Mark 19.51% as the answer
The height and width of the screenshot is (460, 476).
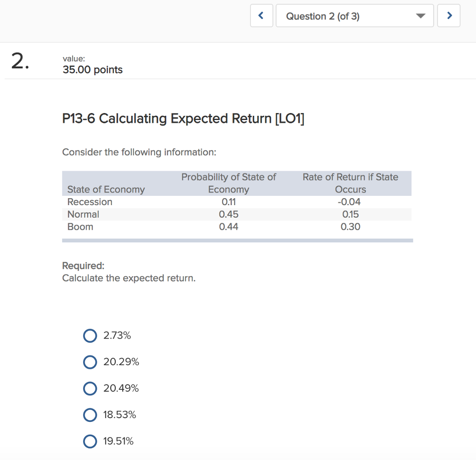click(x=90, y=441)
